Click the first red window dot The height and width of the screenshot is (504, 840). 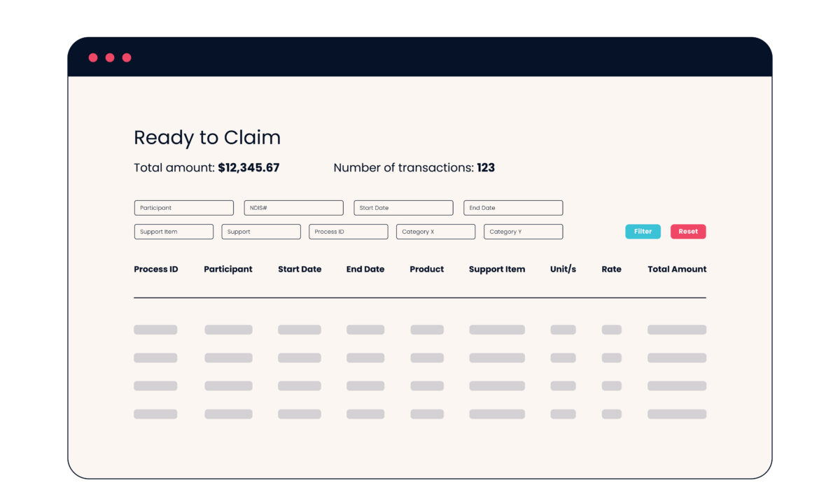[94, 57]
